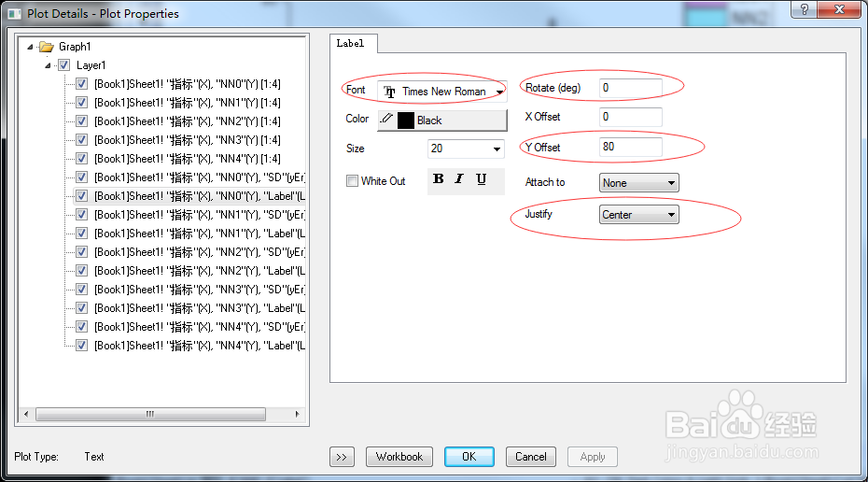Collapse the Graph1 tree node

coord(31,47)
